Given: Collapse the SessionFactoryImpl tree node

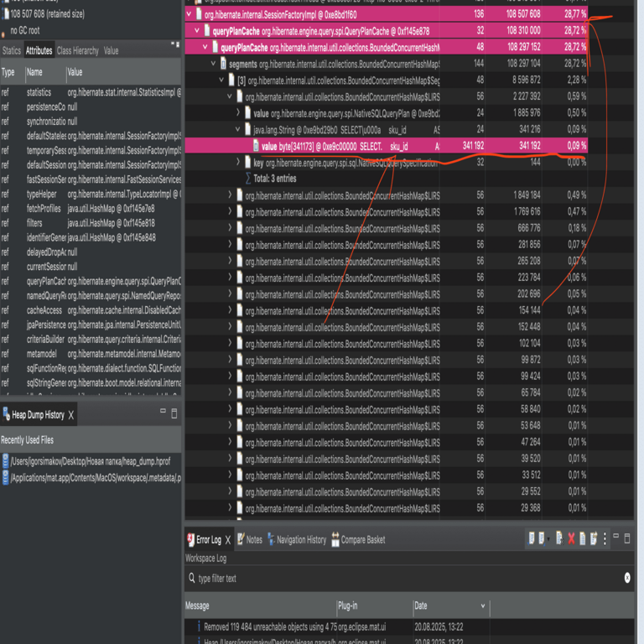Looking at the screenshot, I should tap(189, 14).
